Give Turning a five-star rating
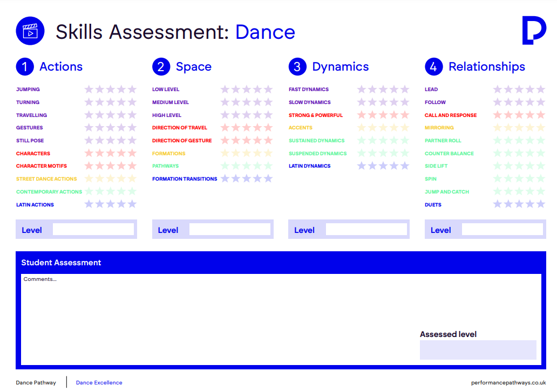 click(132, 102)
